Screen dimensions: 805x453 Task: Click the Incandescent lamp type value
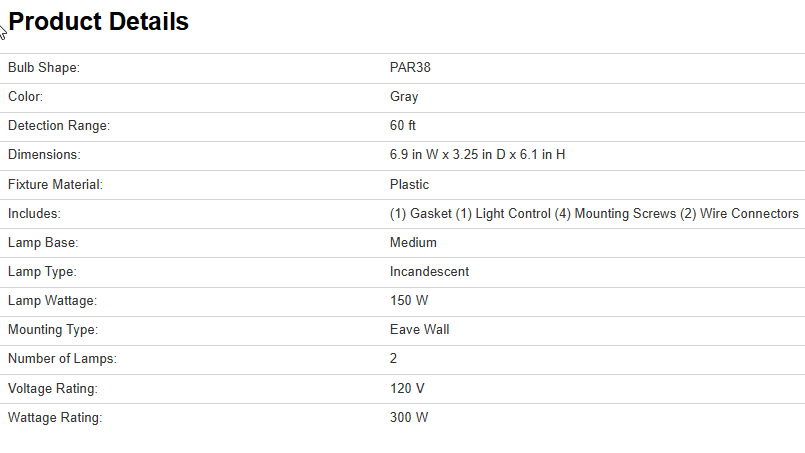(x=429, y=271)
